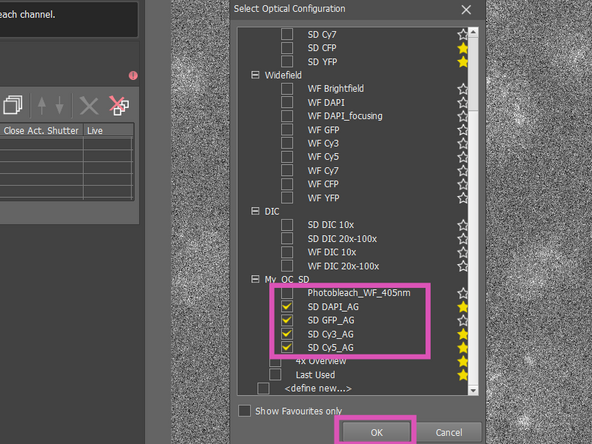592x444 pixels.
Task: Enable Show Favourites only
Action: point(244,411)
